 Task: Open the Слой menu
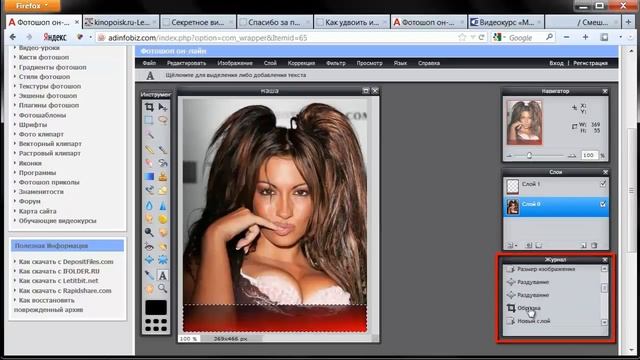pyautogui.click(x=270, y=63)
